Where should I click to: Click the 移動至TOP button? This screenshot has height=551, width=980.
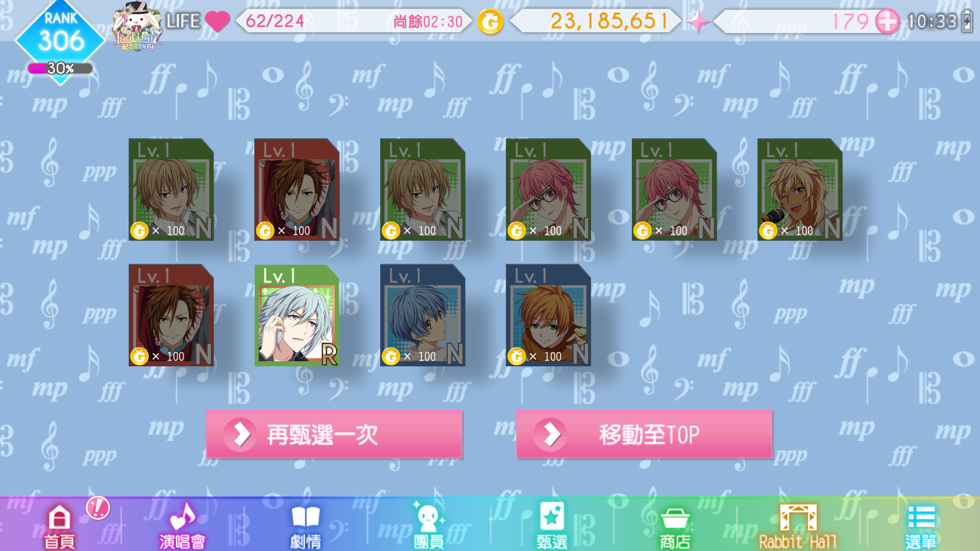644,434
